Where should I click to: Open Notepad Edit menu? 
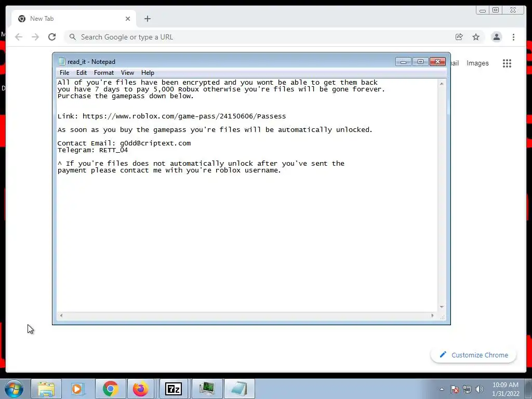click(x=82, y=73)
